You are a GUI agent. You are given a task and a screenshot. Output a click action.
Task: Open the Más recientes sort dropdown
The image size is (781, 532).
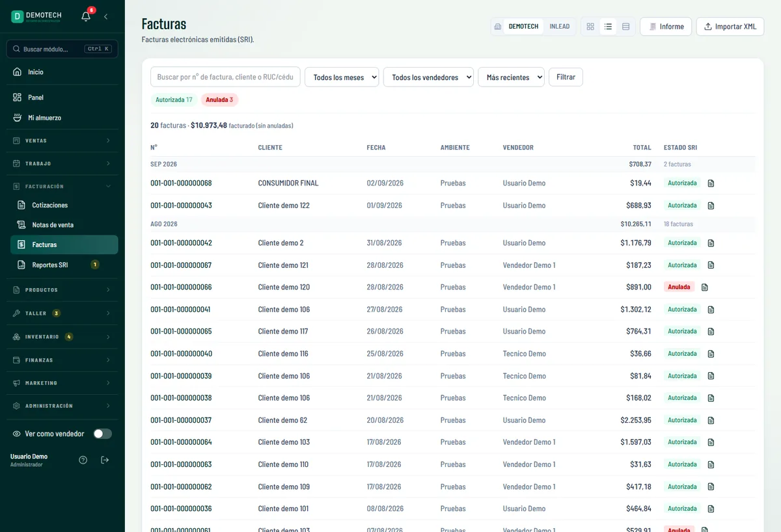pyautogui.click(x=511, y=77)
